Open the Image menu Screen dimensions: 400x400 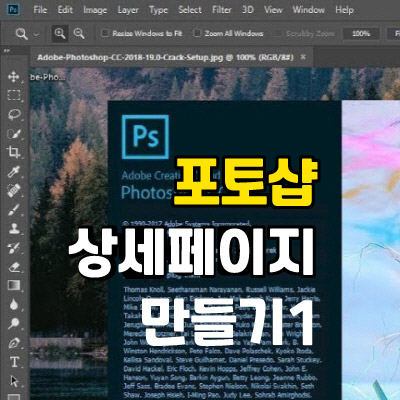click(x=95, y=10)
